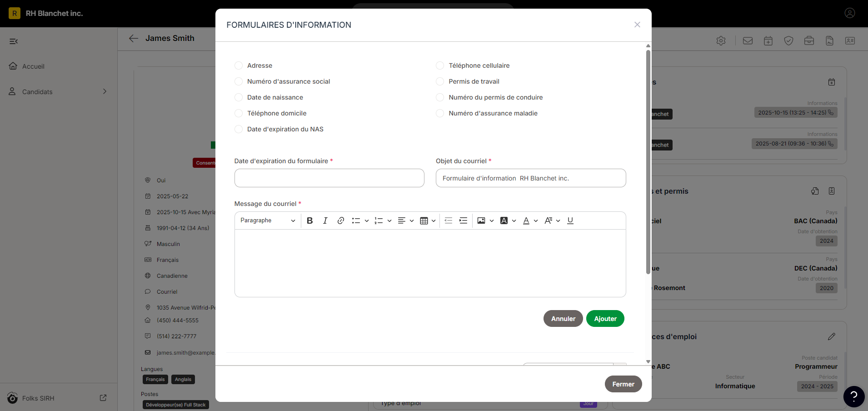Click the font size icon
868x411 pixels.
pos(548,221)
